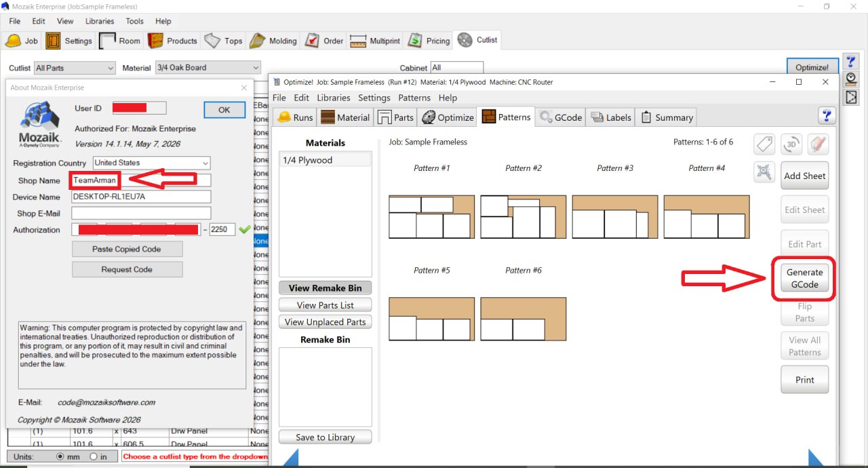Select Pattern #2 sheet thumbnail
Image resolution: width=868 pixels, height=468 pixels.
pyautogui.click(x=524, y=217)
